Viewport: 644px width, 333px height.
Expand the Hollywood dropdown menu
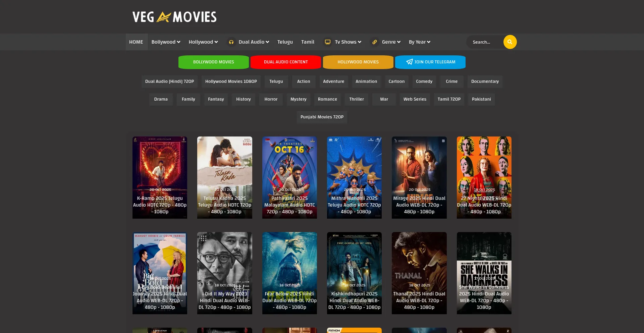tap(203, 42)
